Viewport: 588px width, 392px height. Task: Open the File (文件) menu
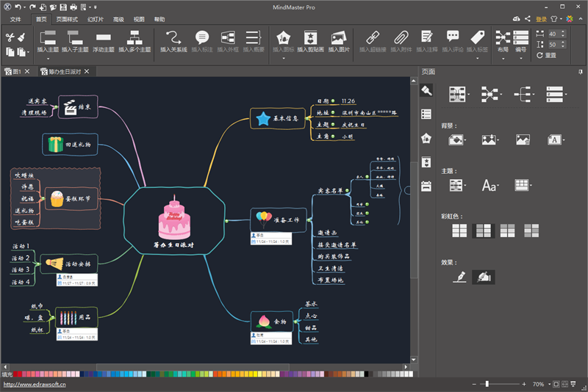point(15,19)
